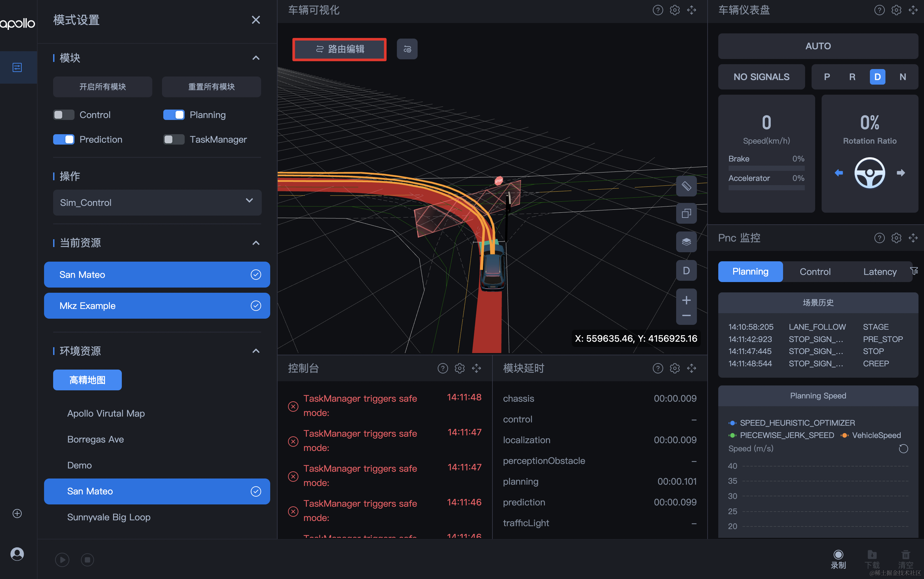Screen dimensions: 924x579
Task: Disable the Planning module toggle
Action: pyautogui.click(x=174, y=115)
